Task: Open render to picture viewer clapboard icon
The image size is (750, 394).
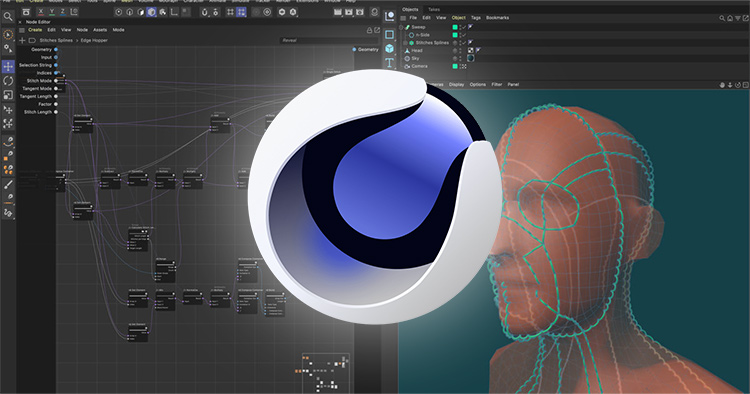Action: point(349,12)
